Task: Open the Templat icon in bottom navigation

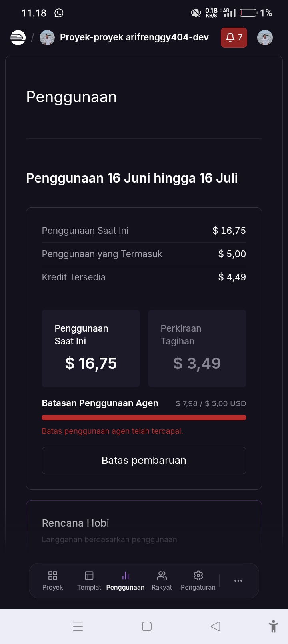Action: 89,575
